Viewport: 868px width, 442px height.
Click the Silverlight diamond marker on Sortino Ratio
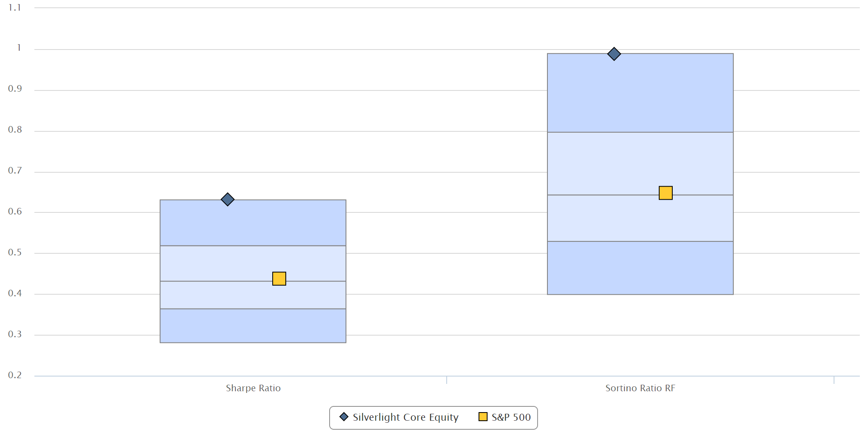(x=614, y=54)
